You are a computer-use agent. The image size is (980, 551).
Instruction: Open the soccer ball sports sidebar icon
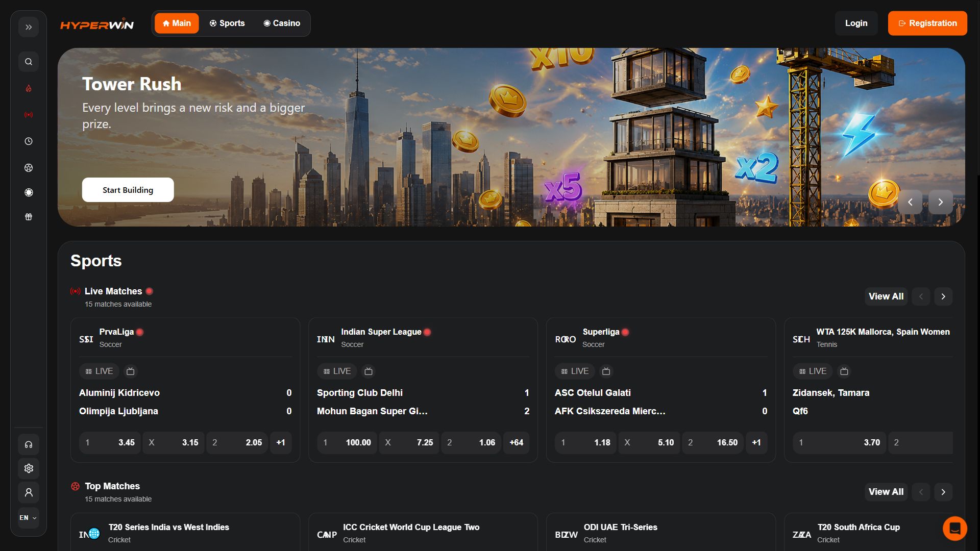click(29, 168)
